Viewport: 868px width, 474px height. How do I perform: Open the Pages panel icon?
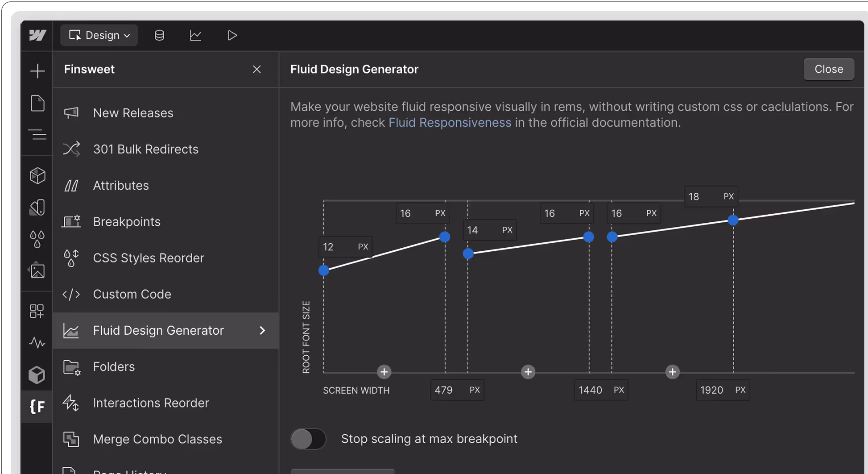[37, 103]
